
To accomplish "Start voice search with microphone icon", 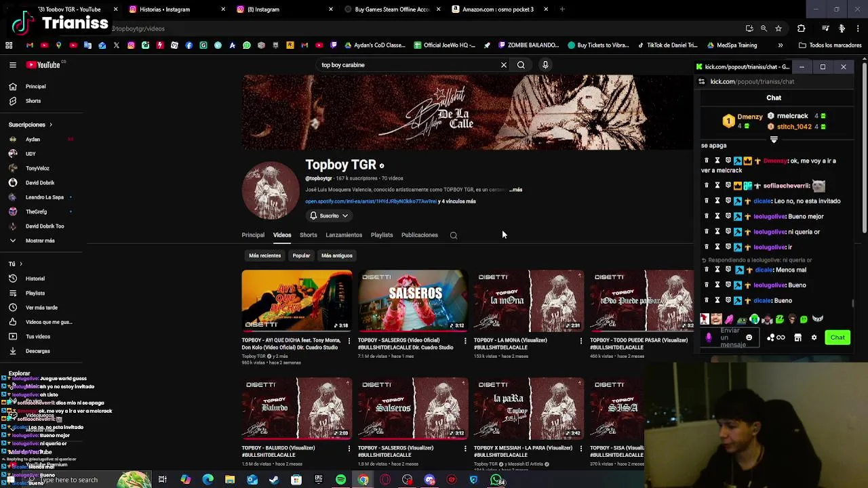I will point(545,65).
